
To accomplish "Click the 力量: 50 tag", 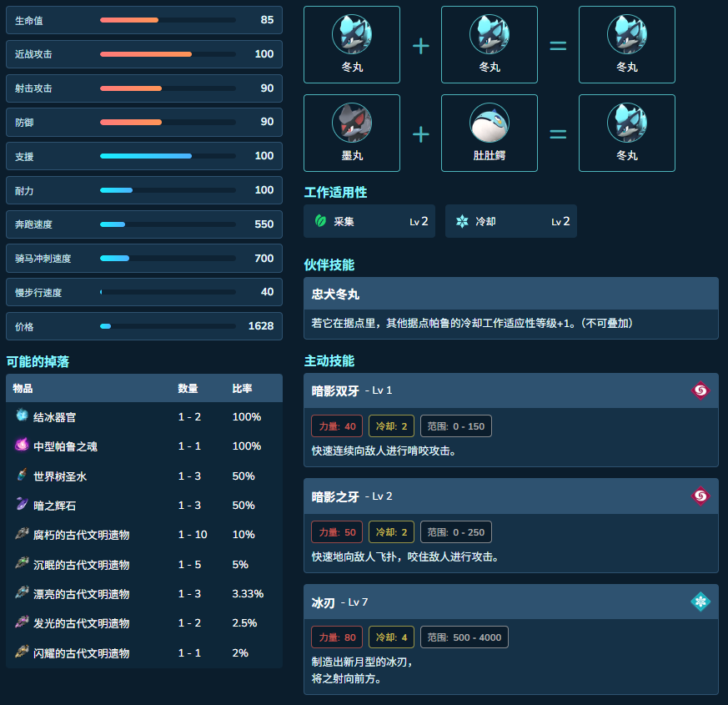I will click(x=337, y=532).
